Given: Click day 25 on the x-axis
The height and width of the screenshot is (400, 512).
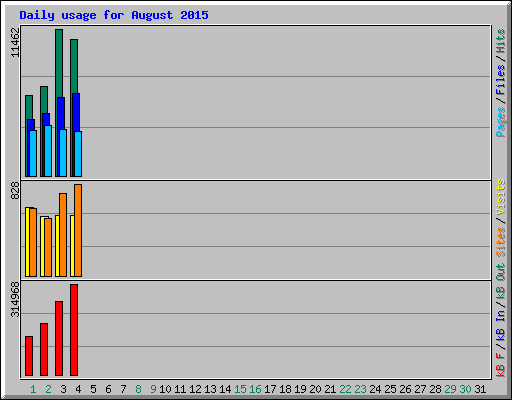Looking at the screenshot, I should coord(390,389).
